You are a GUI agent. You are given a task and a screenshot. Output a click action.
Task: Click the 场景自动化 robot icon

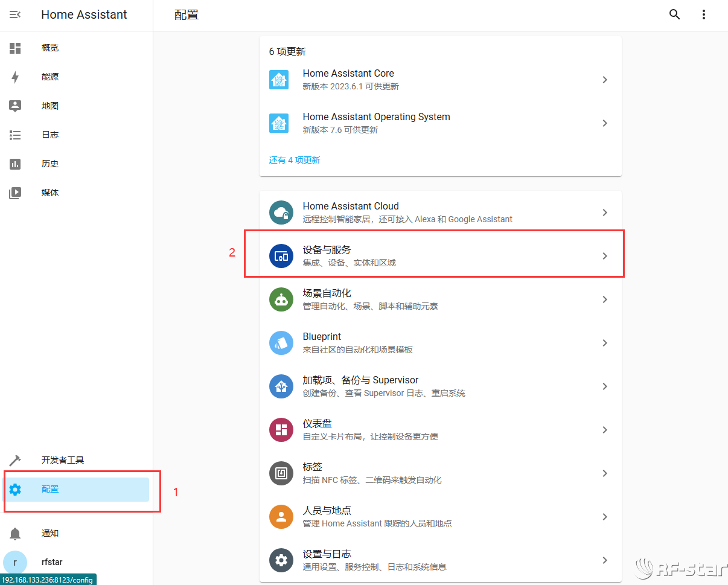coord(281,299)
